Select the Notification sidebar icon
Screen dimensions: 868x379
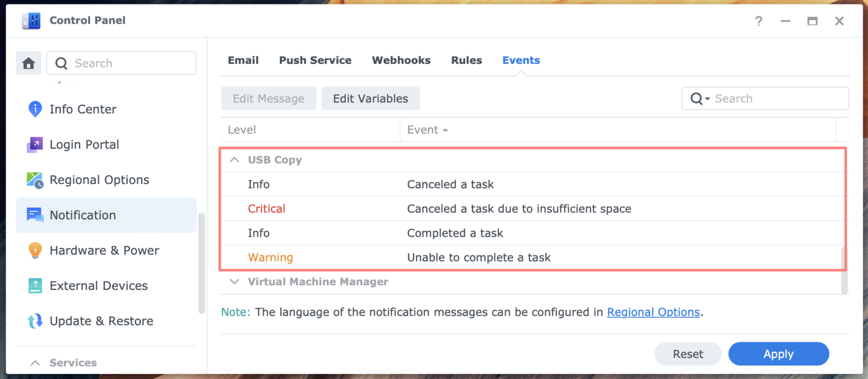(x=34, y=215)
